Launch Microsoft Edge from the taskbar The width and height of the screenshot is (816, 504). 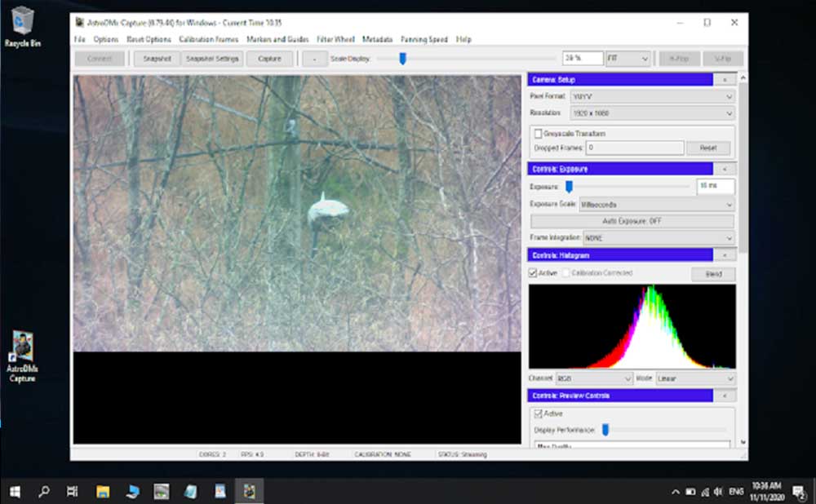tap(133, 491)
